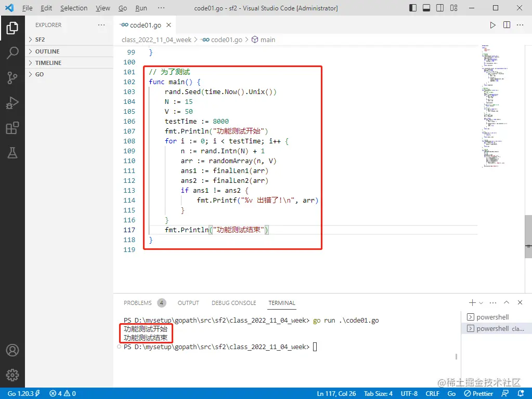The width and height of the screenshot is (532, 399).
Task: Change Tab Size: 4 indentation setting
Action: coord(378,394)
